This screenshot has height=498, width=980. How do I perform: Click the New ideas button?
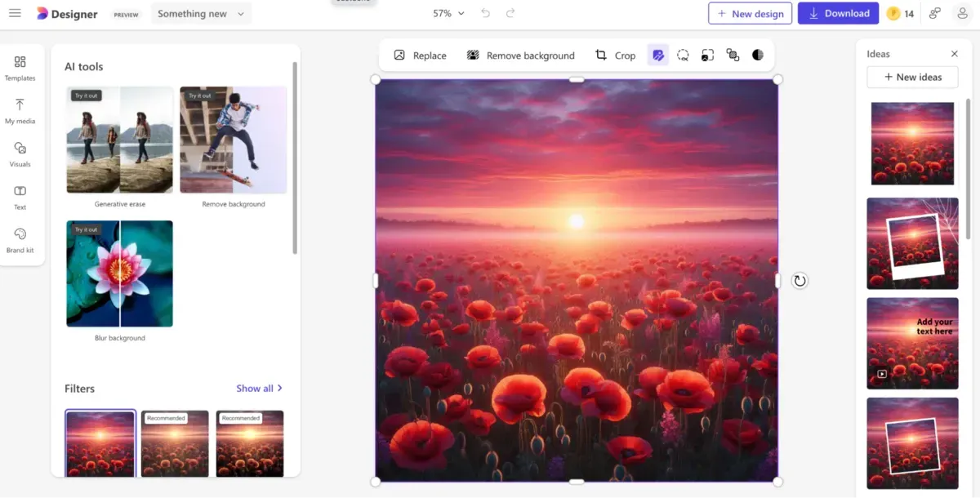[912, 77]
